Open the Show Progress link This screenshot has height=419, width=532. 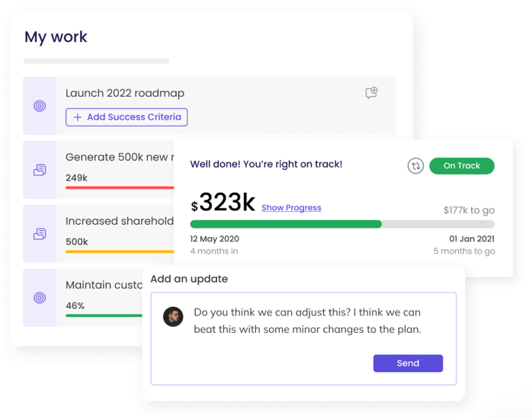click(x=291, y=207)
